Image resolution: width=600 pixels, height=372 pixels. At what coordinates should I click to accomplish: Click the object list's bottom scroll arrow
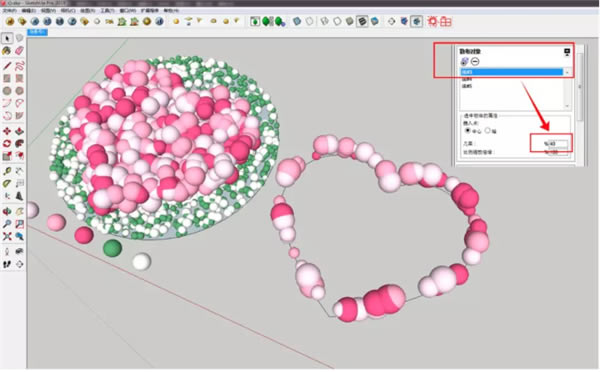tap(567, 106)
